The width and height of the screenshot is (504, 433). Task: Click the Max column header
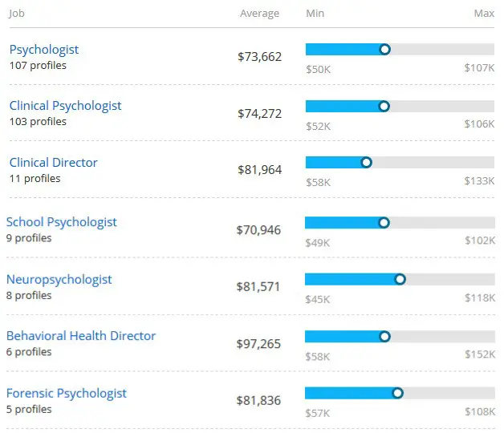(x=484, y=14)
